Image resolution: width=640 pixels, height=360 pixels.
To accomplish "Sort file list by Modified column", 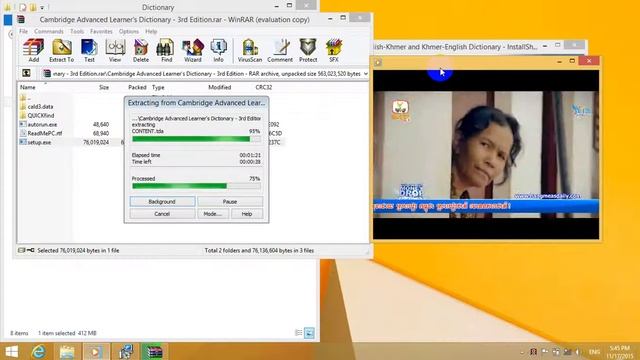I will pyautogui.click(x=220, y=87).
